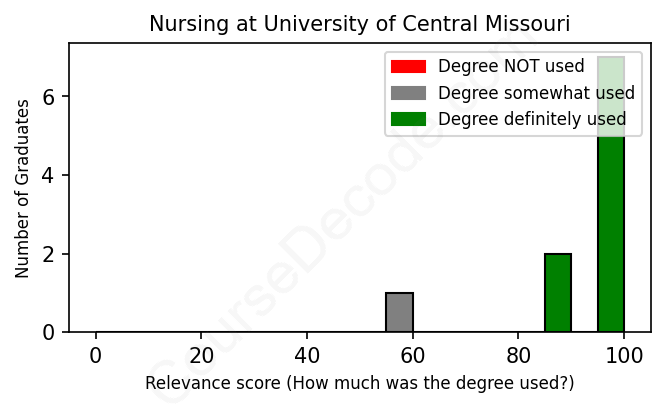Click the gray legend color swatch
The width and height of the screenshot is (665, 408).
(x=408, y=93)
